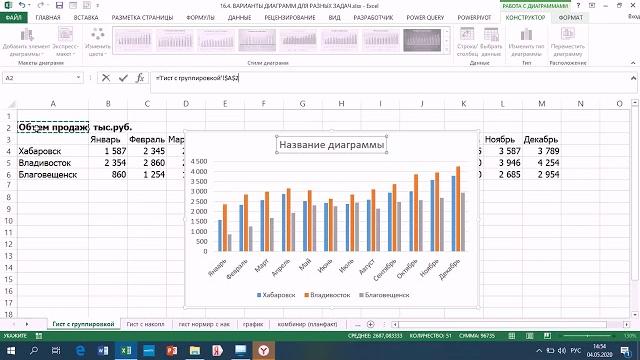Open the ВСТАВКА ribbon tab
Viewport: 640px width, 360px height.
[86, 18]
